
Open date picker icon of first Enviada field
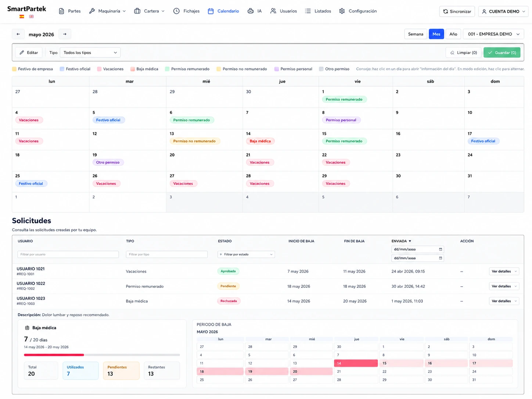pos(441,249)
